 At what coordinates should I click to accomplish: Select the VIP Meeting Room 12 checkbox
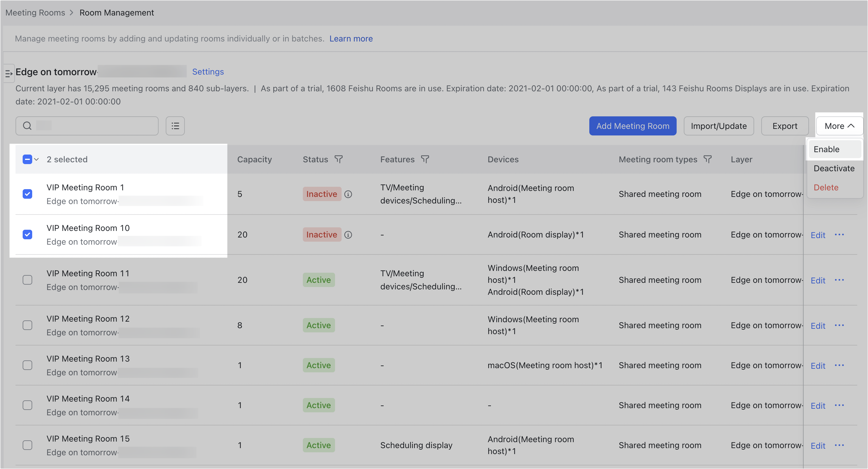27,325
